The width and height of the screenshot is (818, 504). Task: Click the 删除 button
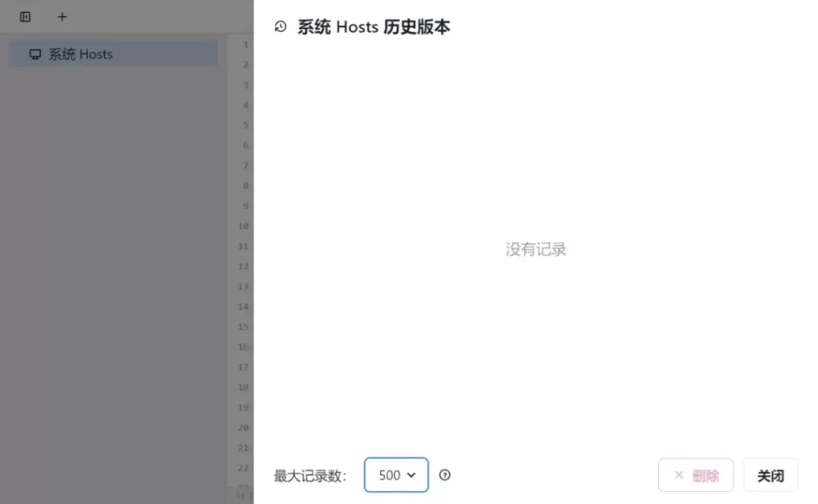696,474
